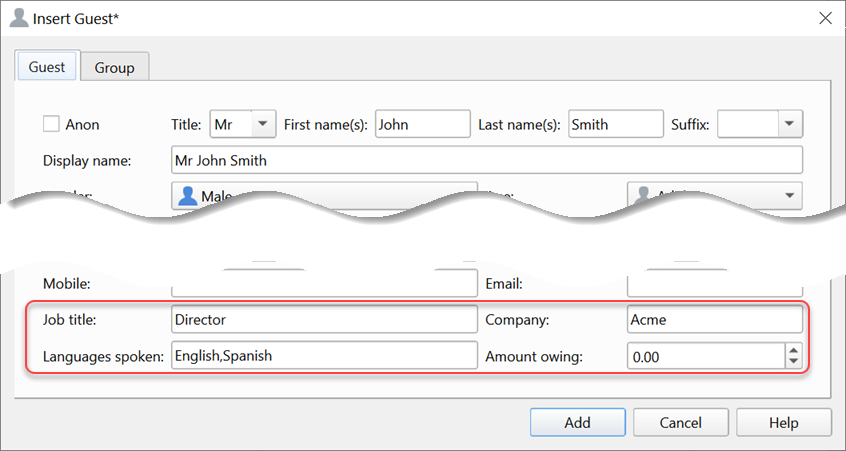
Task: Click the Company field containing Acme
Action: click(714, 320)
